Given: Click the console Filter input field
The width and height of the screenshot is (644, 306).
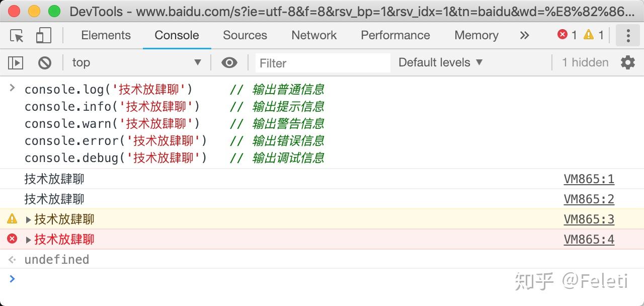Looking at the screenshot, I should click(323, 63).
